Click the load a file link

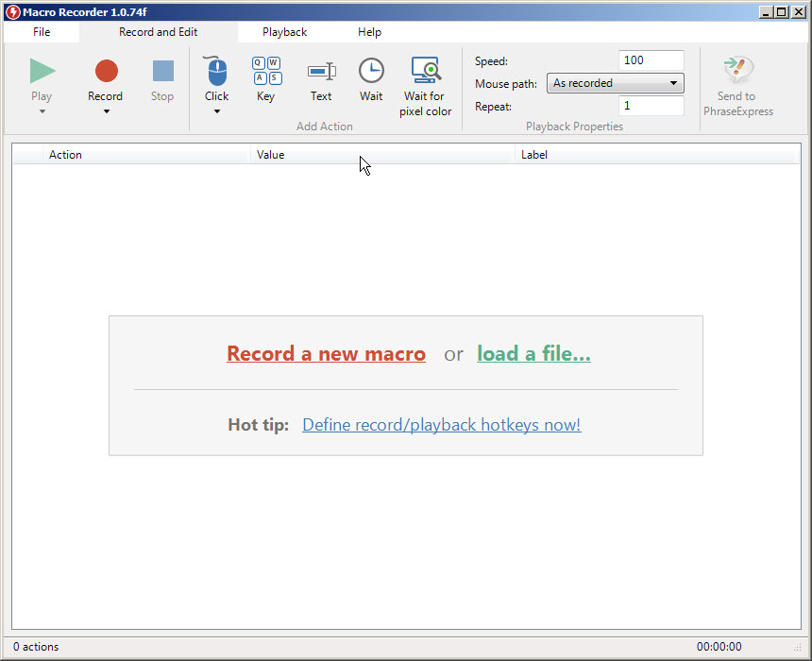(x=533, y=353)
